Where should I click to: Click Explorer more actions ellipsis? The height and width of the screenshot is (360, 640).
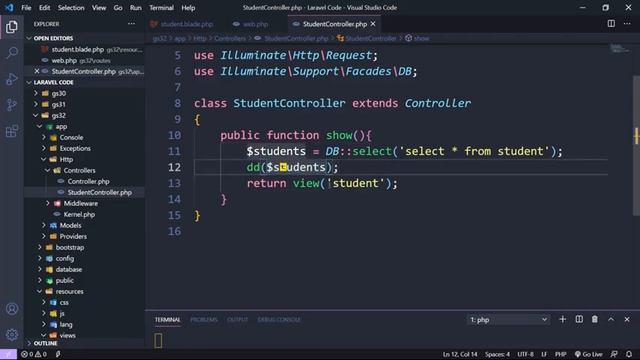coord(131,24)
